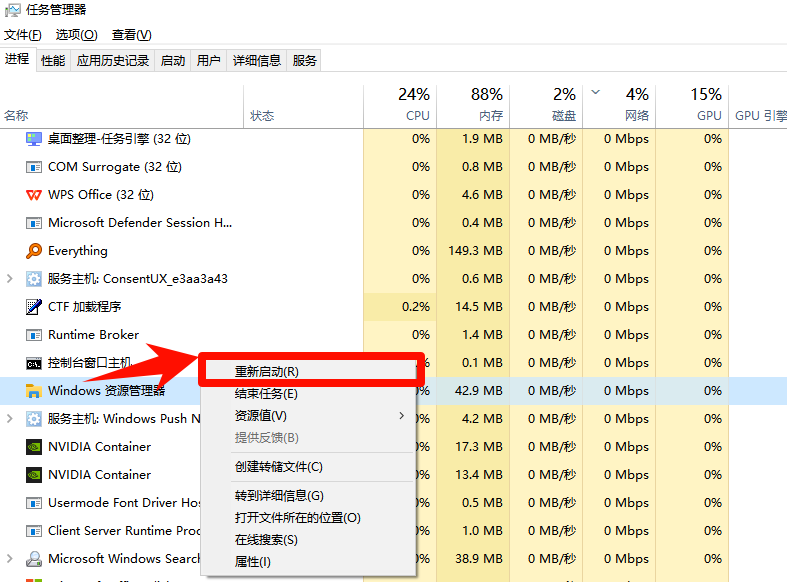Click the 桌面整理-任务引擎 process icon
Image resolution: width=787 pixels, height=582 pixels.
point(34,139)
